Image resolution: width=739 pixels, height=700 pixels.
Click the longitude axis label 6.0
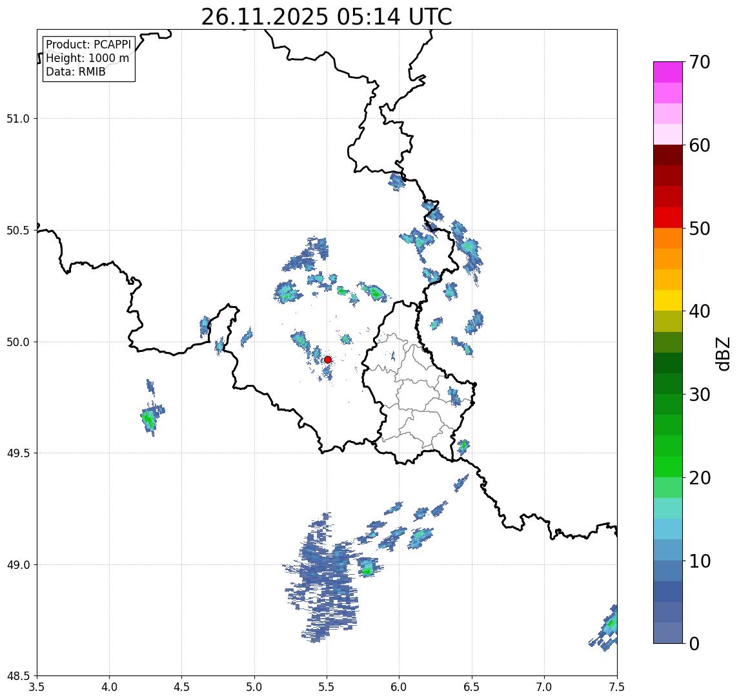[400, 687]
